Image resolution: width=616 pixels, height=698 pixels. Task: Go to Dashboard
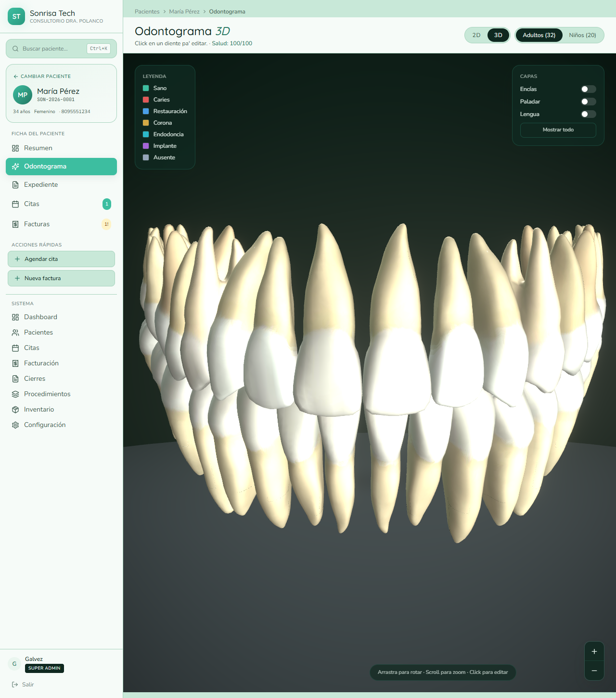[x=61, y=317]
